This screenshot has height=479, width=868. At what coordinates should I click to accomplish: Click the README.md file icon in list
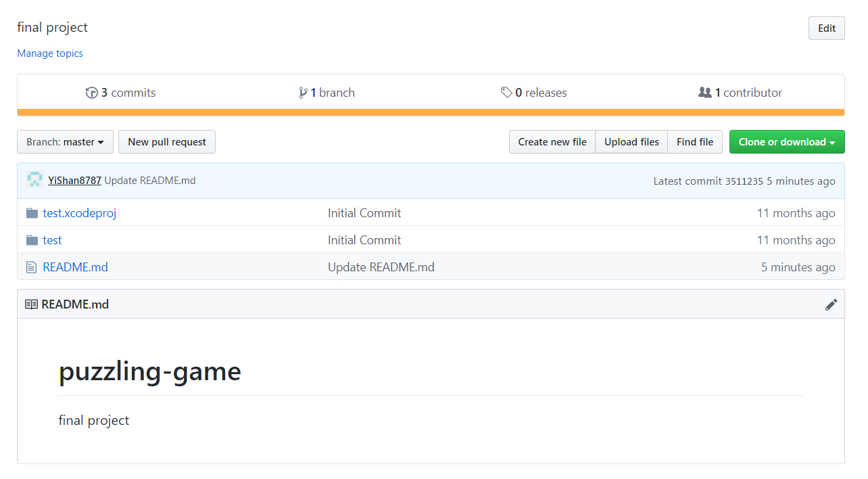coord(31,267)
